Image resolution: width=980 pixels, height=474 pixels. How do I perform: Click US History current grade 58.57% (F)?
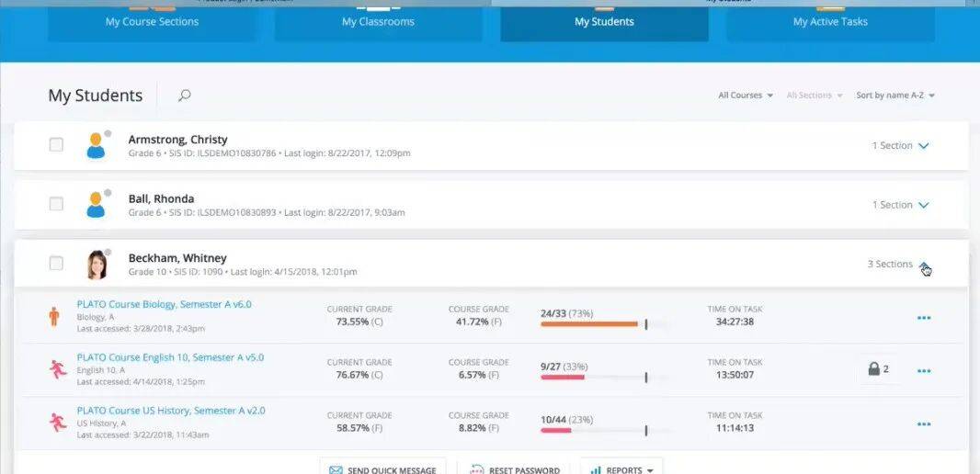(359, 428)
